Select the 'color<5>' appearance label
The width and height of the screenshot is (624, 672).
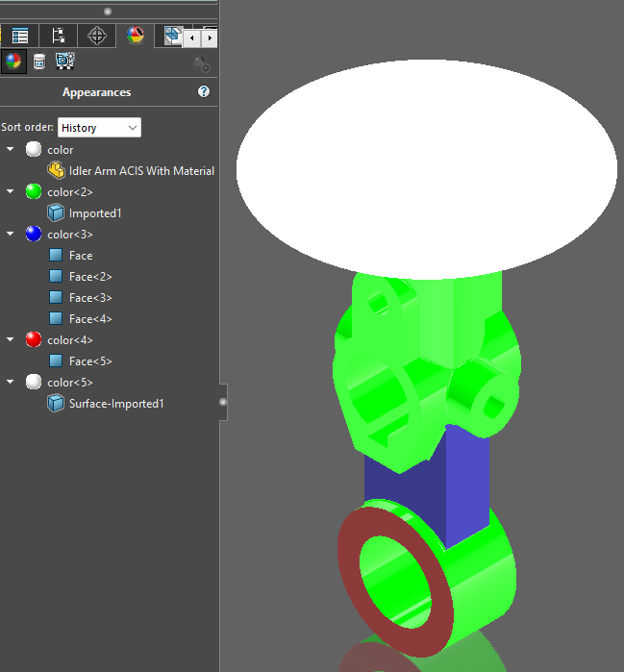70,383
